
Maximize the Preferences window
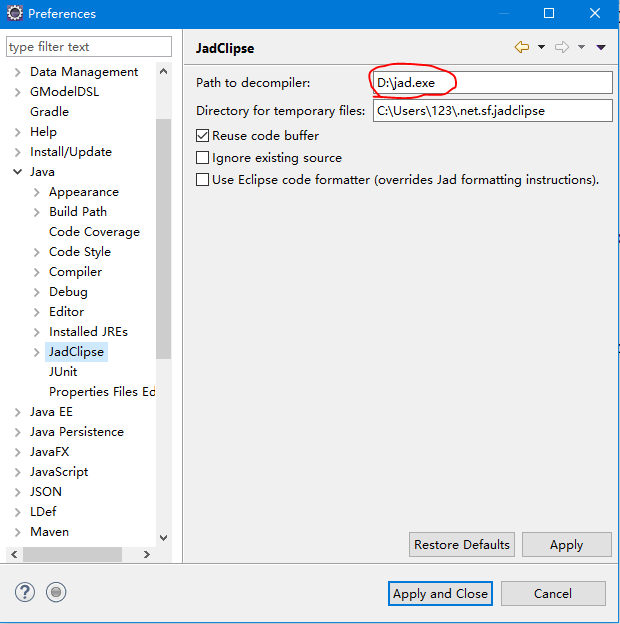[x=549, y=13]
